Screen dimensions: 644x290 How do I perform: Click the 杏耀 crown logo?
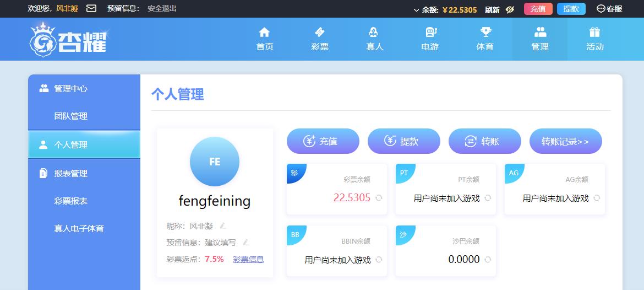[x=69, y=39]
